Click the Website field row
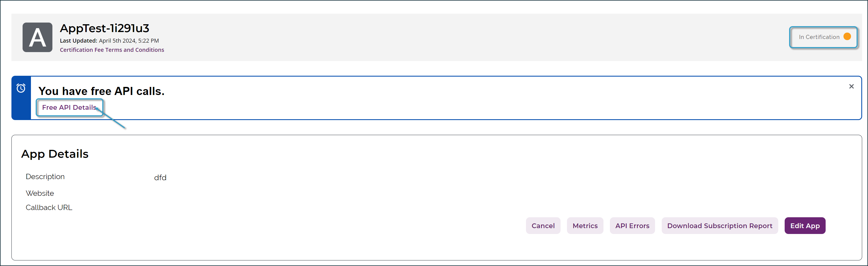This screenshot has width=868, height=266. 40,193
